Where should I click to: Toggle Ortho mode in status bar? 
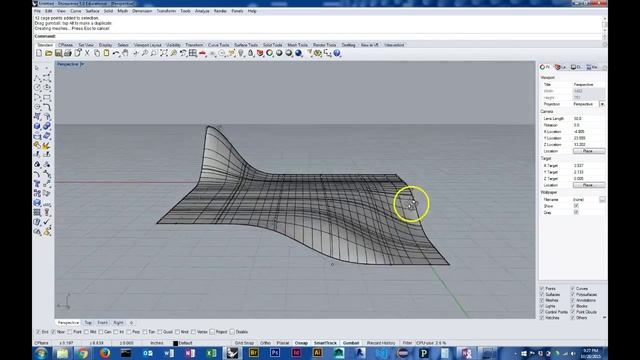pyautogui.click(x=265, y=343)
